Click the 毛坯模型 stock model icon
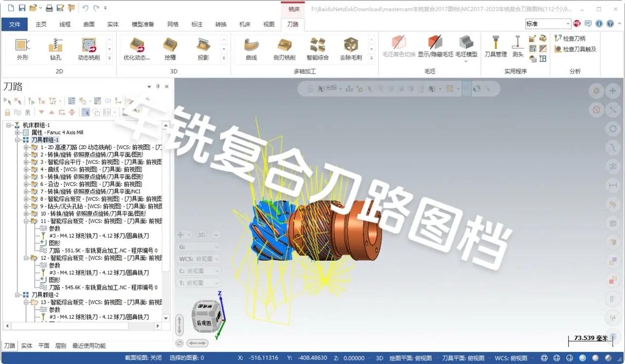Image resolution: width=625 pixels, height=364 pixels. 466,48
